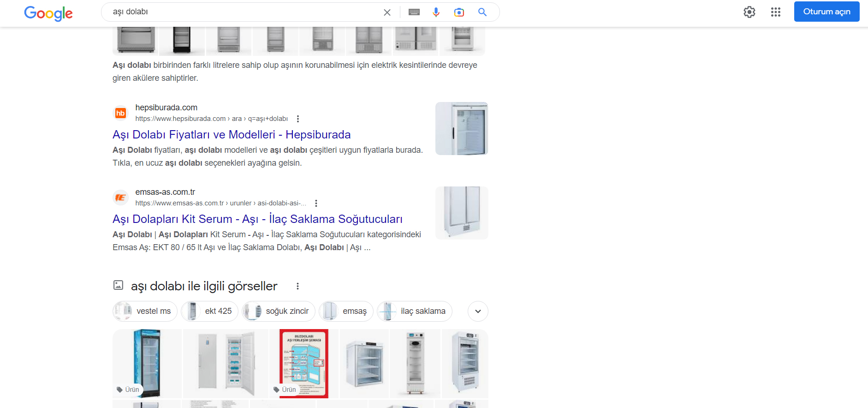Clear the search box with X icon
This screenshot has height=408, width=868.
click(x=387, y=12)
